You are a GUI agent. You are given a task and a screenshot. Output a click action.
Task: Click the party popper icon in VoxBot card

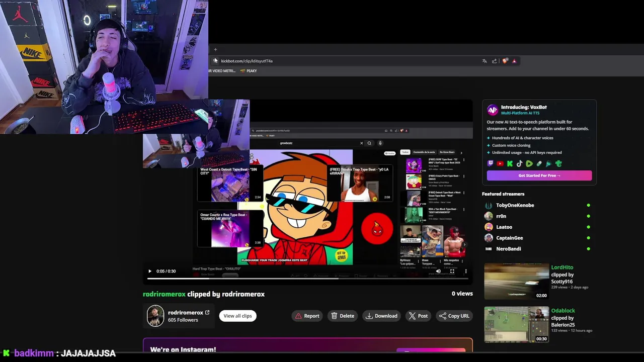[548, 163]
